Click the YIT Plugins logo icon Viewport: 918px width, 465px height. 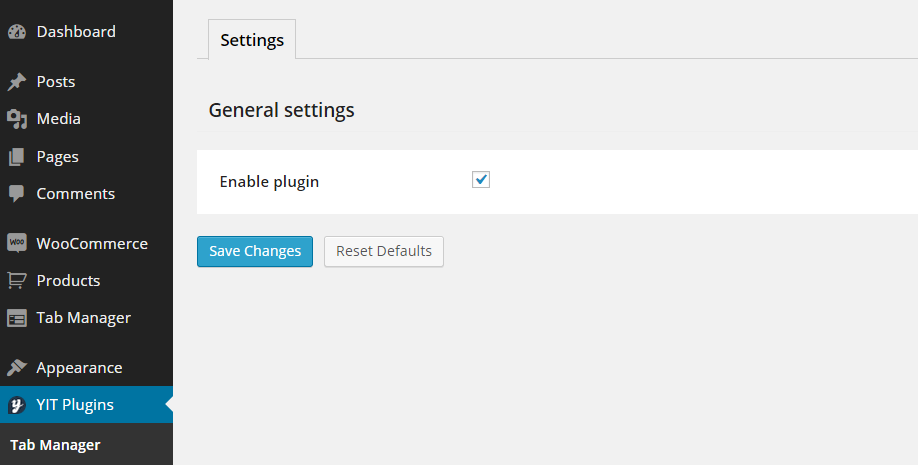point(16,405)
